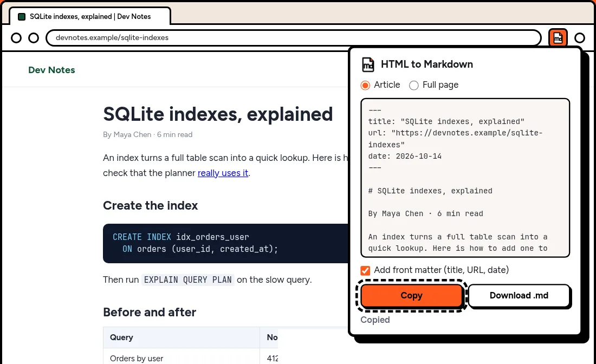Click the 'Before and after' heading
The width and height of the screenshot is (596, 364).
point(150,313)
